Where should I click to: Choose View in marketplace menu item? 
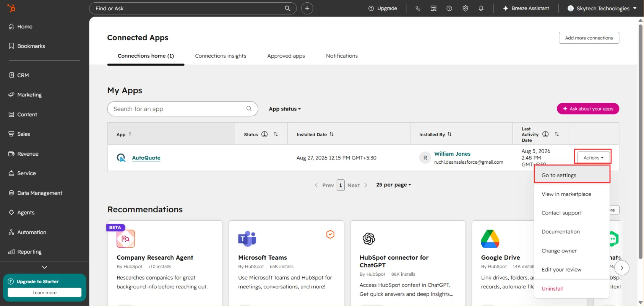click(572, 194)
